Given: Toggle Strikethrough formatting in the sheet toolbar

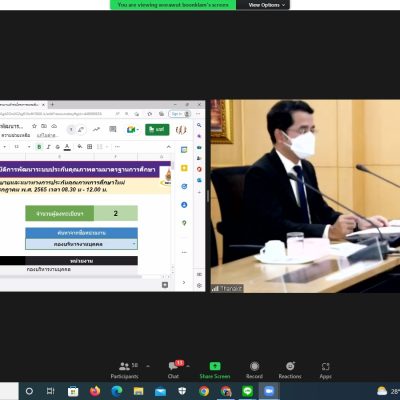Looking at the screenshot, I should (58, 147).
